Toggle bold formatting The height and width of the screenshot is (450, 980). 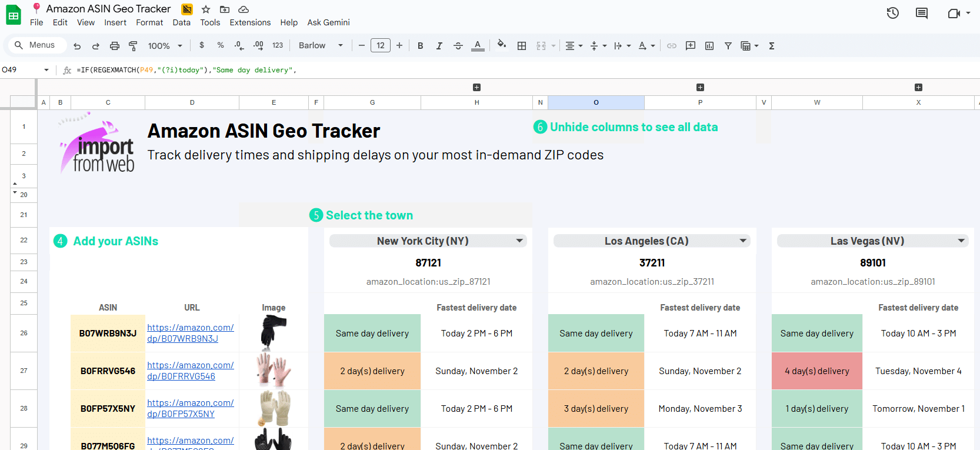(x=421, y=46)
